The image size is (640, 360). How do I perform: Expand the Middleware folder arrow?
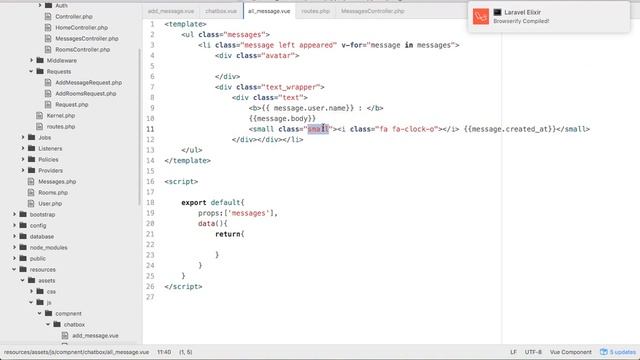click(x=31, y=60)
